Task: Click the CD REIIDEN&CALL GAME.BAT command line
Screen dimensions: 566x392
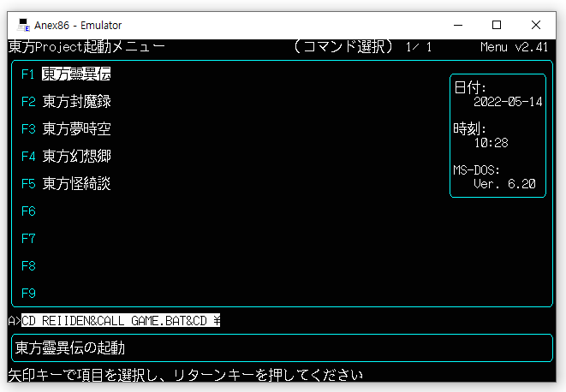Action: coord(121,320)
